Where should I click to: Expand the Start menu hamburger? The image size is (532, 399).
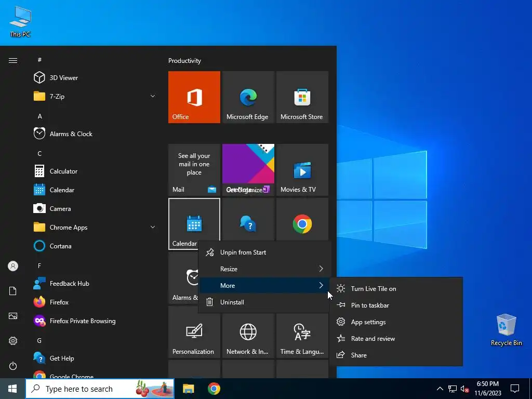tap(13, 60)
